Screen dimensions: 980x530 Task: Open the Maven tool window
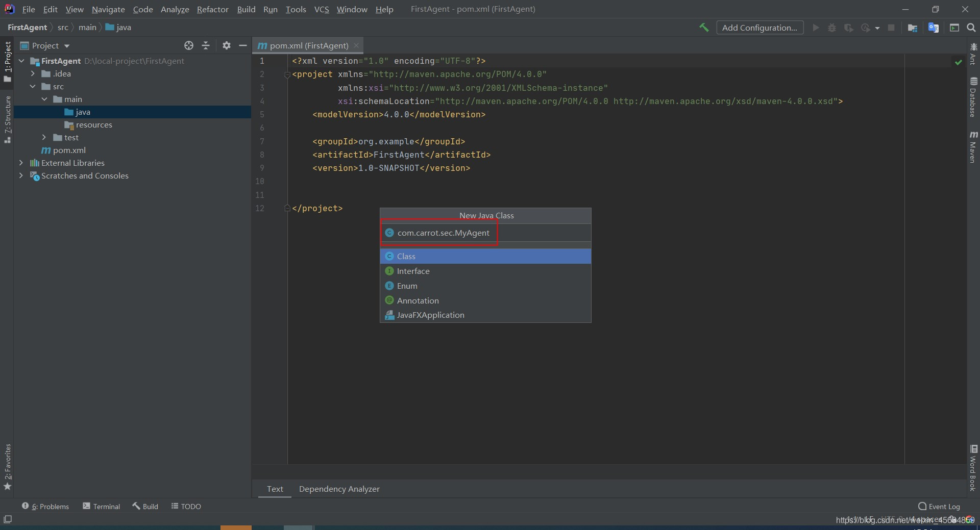pyautogui.click(x=973, y=147)
